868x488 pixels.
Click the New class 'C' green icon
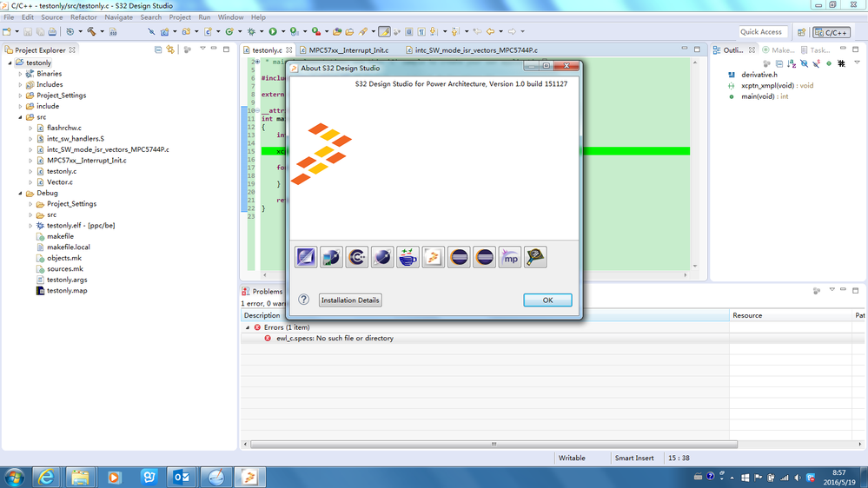click(229, 31)
